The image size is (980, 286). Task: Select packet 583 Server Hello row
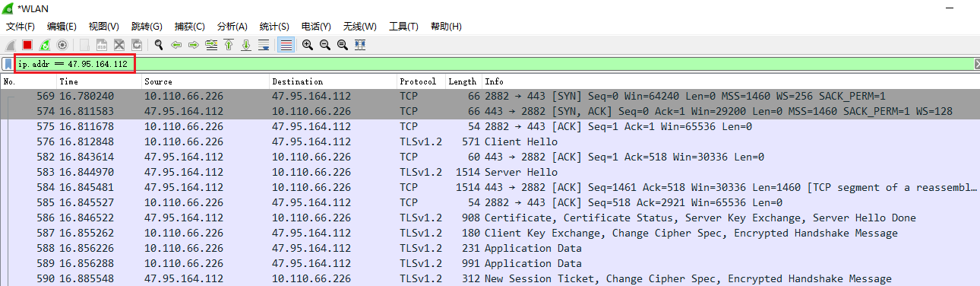pyautogui.click(x=490, y=172)
